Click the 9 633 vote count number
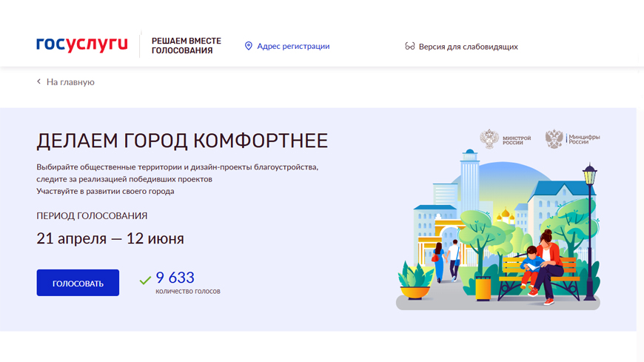644x362 pixels. [x=175, y=278]
